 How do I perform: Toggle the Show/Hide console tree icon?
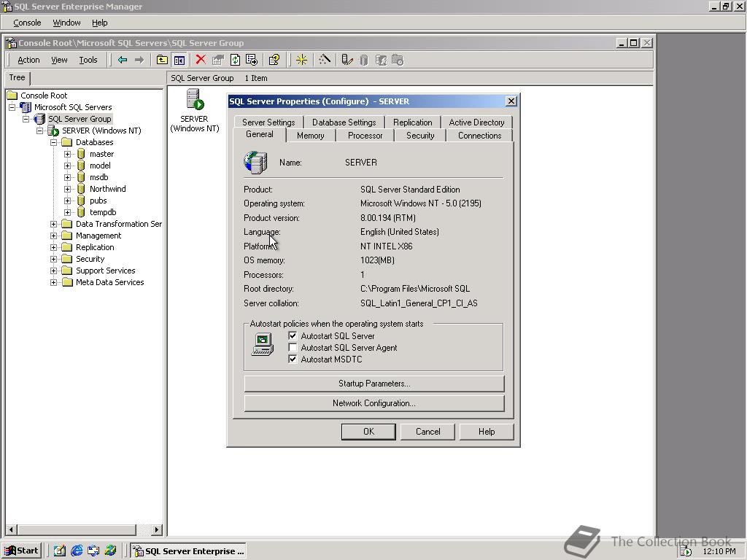179,60
